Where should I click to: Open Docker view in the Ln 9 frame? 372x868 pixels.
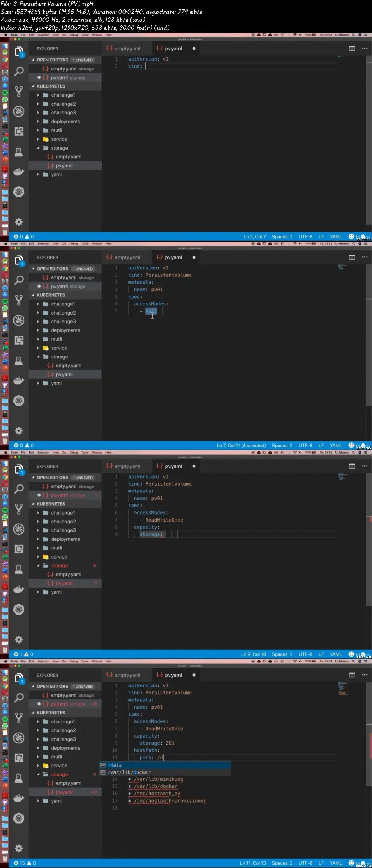pyautogui.click(x=19, y=589)
